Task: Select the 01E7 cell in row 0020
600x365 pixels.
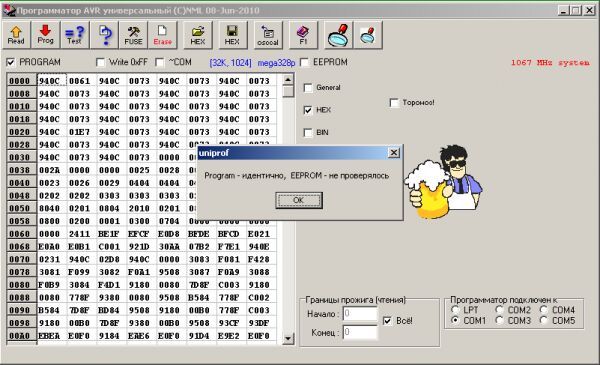Action: coord(82,132)
